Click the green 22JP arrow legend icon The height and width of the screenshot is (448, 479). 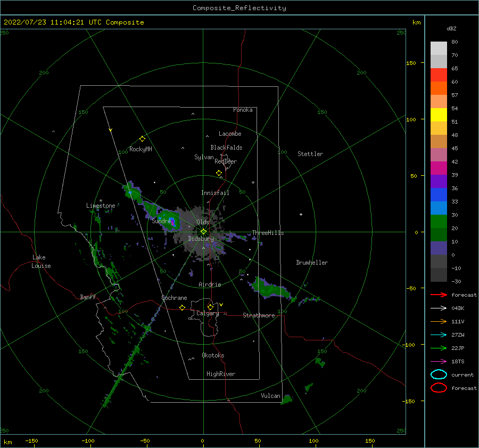click(439, 348)
